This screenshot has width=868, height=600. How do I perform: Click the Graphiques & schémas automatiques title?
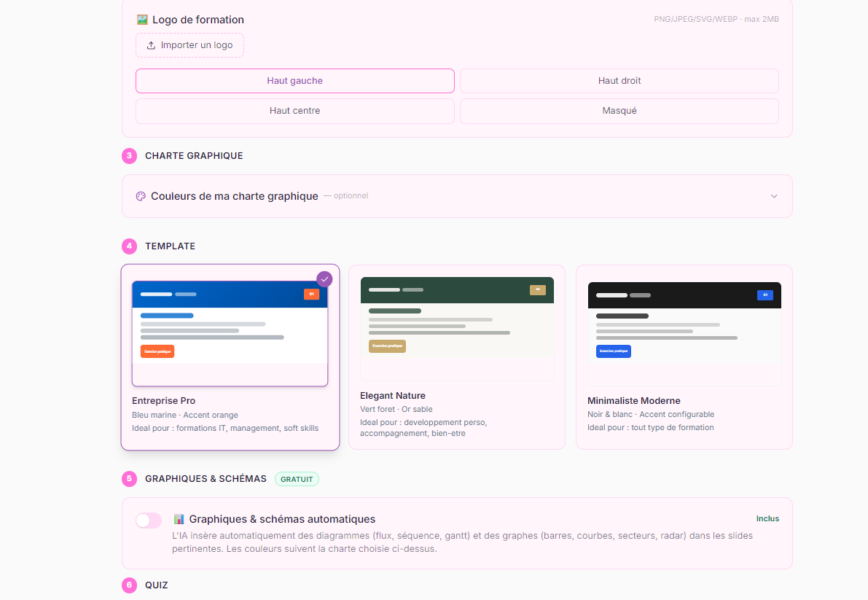pos(282,519)
